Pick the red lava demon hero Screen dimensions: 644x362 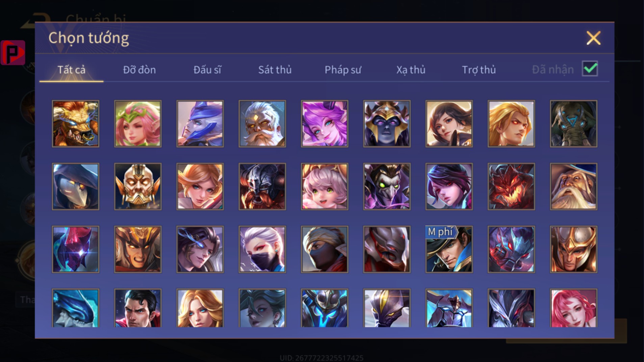[x=511, y=187]
